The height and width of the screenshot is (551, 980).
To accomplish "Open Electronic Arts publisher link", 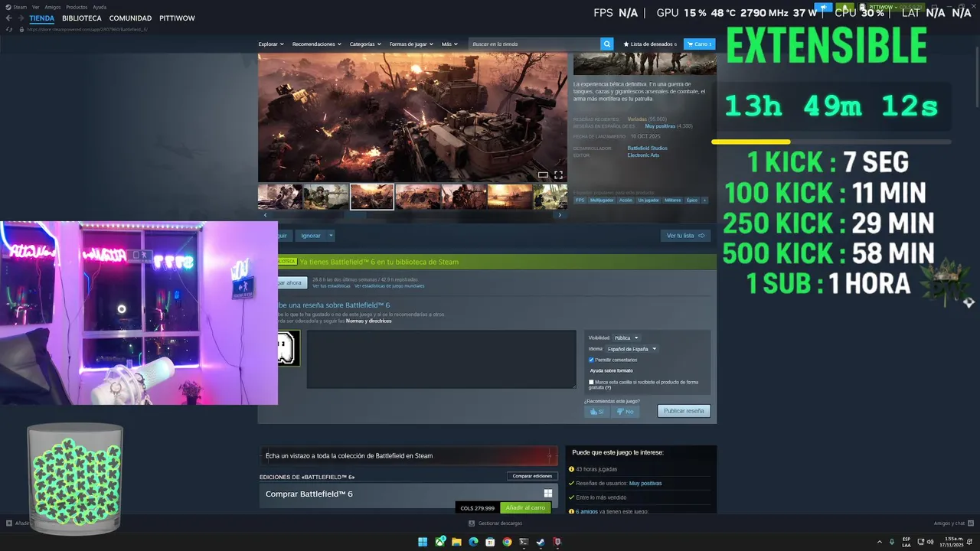I will pyautogui.click(x=643, y=155).
